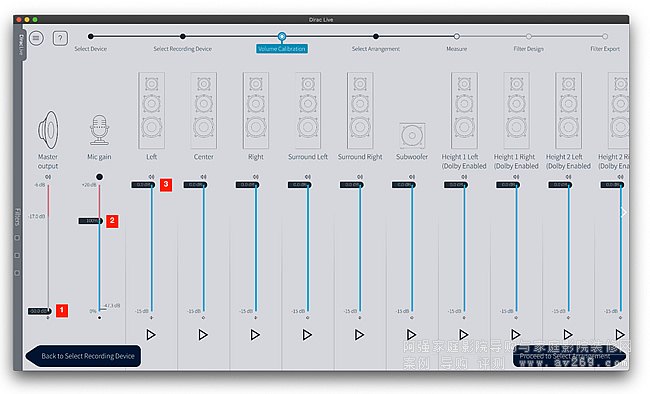This screenshot has width=650, height=394.
Task: Mute the Subwoofer volume icon
Action: 412,177
